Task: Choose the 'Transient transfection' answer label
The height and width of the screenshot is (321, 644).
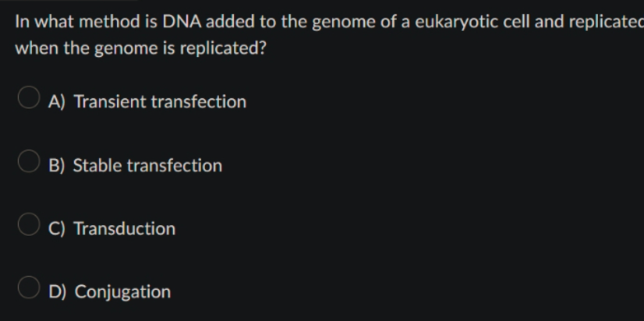Action: click(160, 101)
